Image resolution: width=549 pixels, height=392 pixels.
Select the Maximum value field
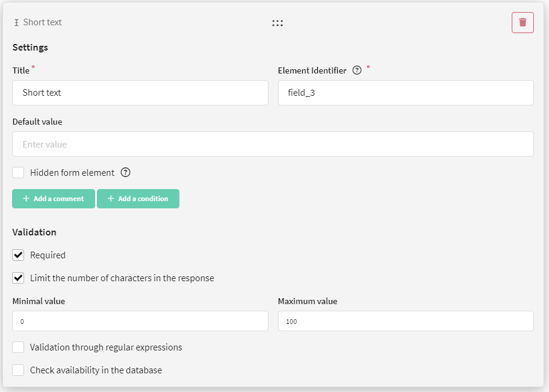pyautogui.click(x=406, y=321)
